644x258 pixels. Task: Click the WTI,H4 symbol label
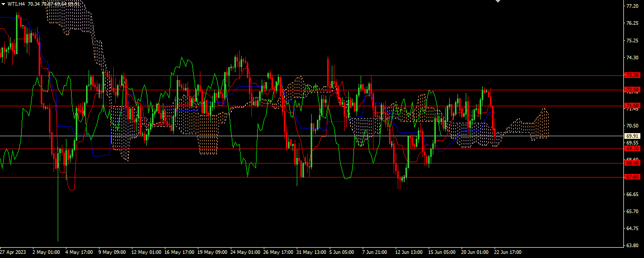point(15,4)
